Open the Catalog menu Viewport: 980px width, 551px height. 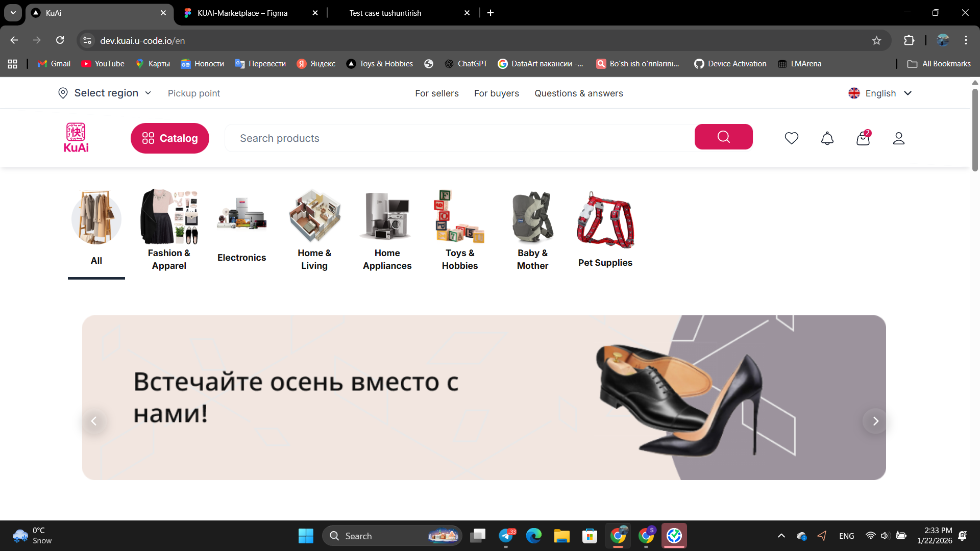[x=169, y=138]
